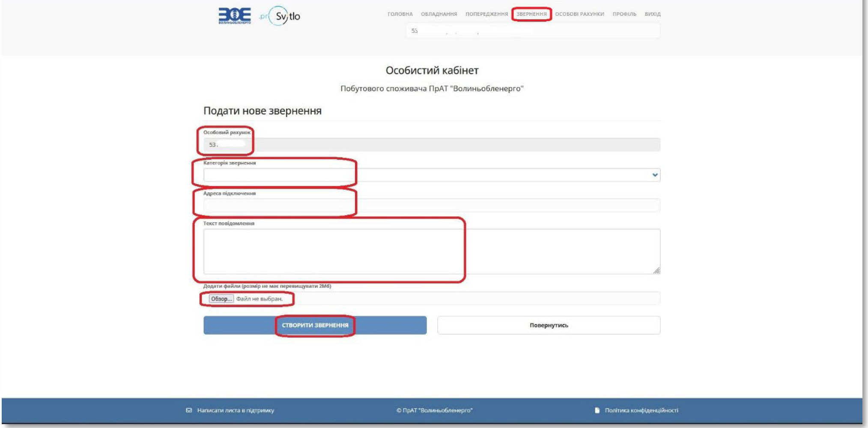This screenshot has height=428, width=868.
Task: Click the Volynoblenergo logo
Action: (235, 16)
